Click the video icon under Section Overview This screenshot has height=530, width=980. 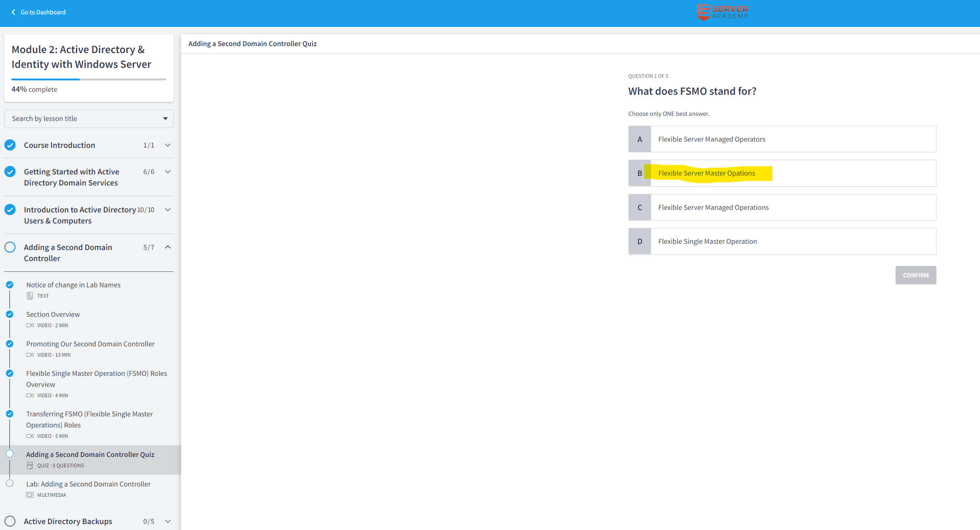coord(30,325)
